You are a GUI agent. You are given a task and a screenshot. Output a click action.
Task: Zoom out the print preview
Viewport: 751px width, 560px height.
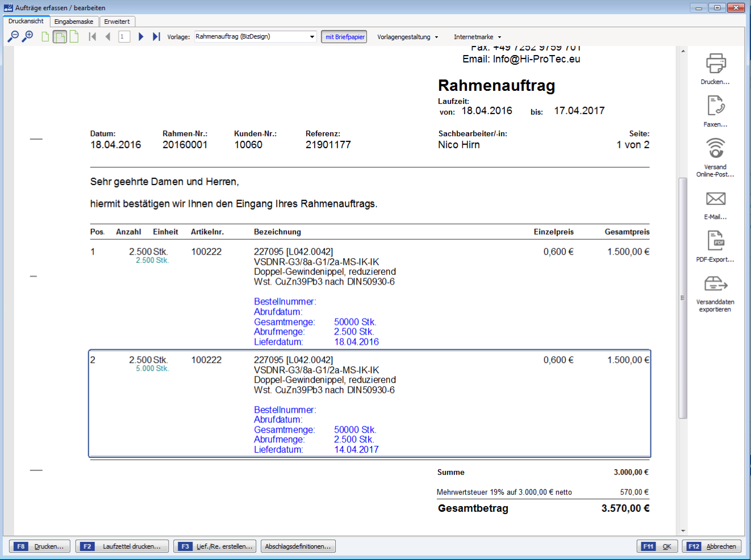click(12, 37)
